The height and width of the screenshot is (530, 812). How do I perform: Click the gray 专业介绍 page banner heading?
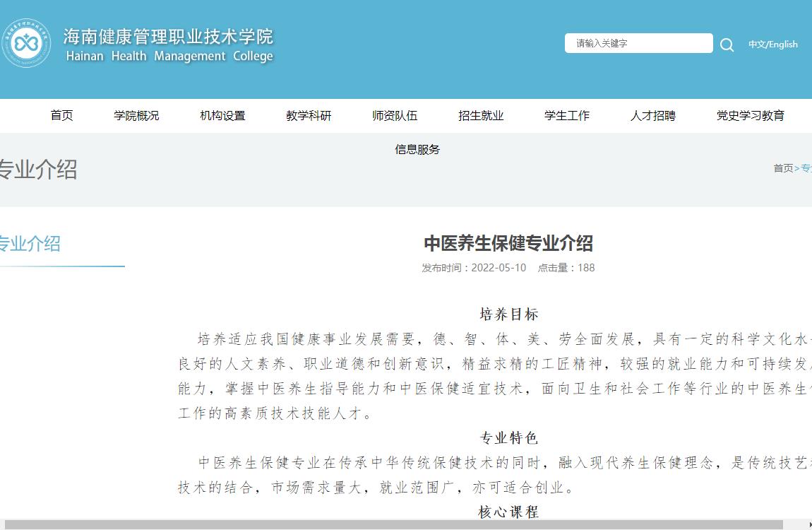point(37,170)
